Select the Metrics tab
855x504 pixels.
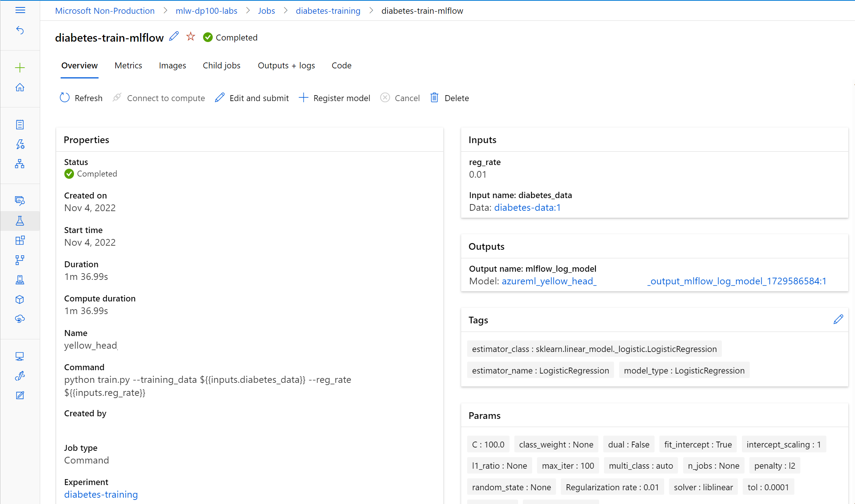(128, 65)
